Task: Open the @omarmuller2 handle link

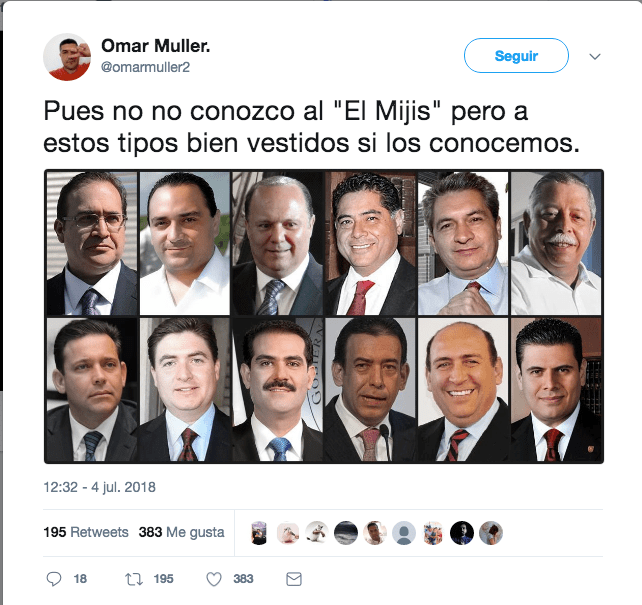Action: (x=145, y=67)
